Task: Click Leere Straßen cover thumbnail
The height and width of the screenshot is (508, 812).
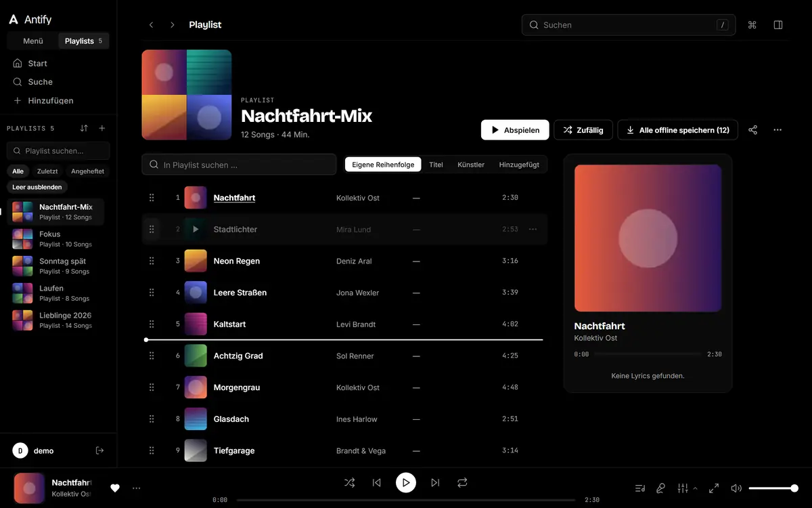Action: [196, 293]
